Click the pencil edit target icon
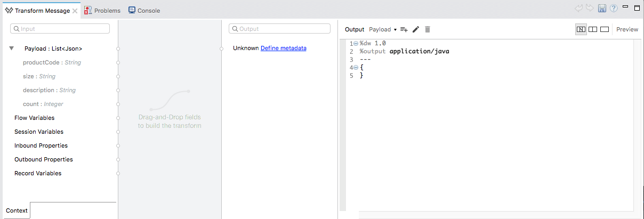 coord(416,29)
